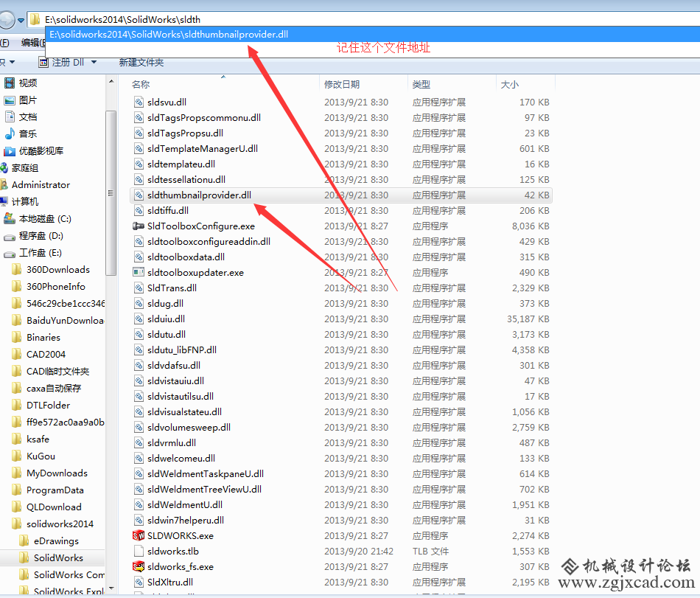700x598 pixels.
Task: Click navigation pane scroll down arrow
Action: pyautogui.click(x=111, y=588)
